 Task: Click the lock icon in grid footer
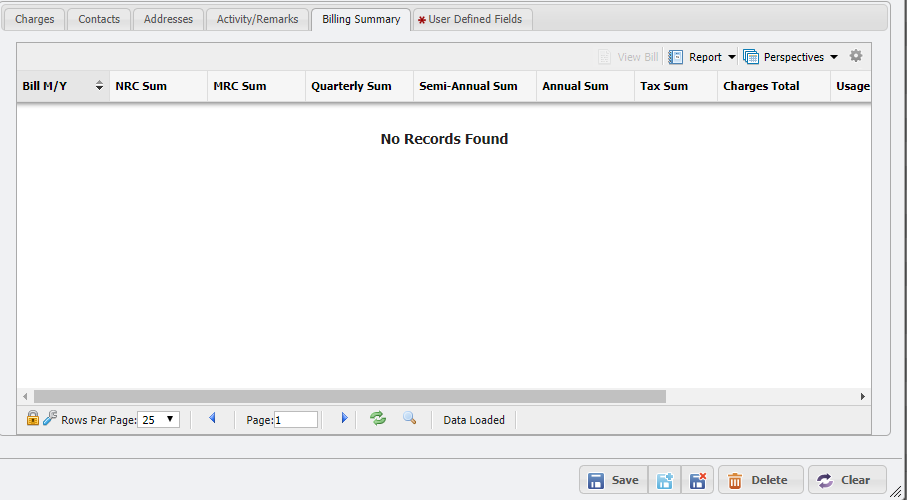pos(33,419)
